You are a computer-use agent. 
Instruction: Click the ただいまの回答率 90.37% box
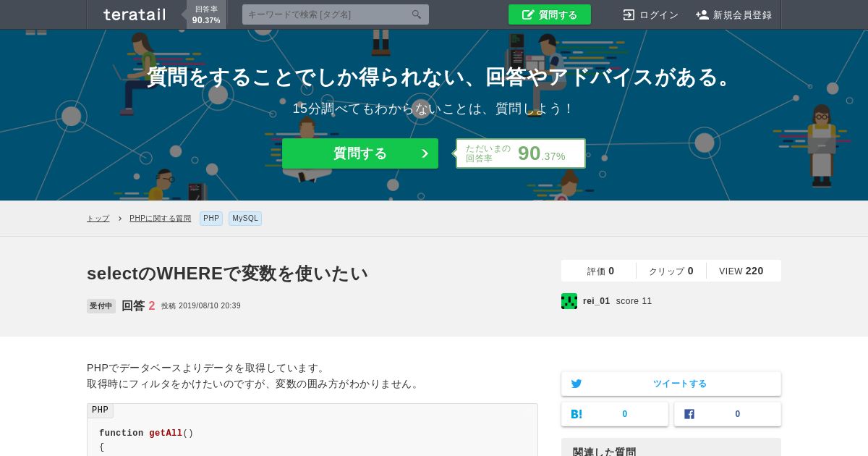click(x=521, y=153)
